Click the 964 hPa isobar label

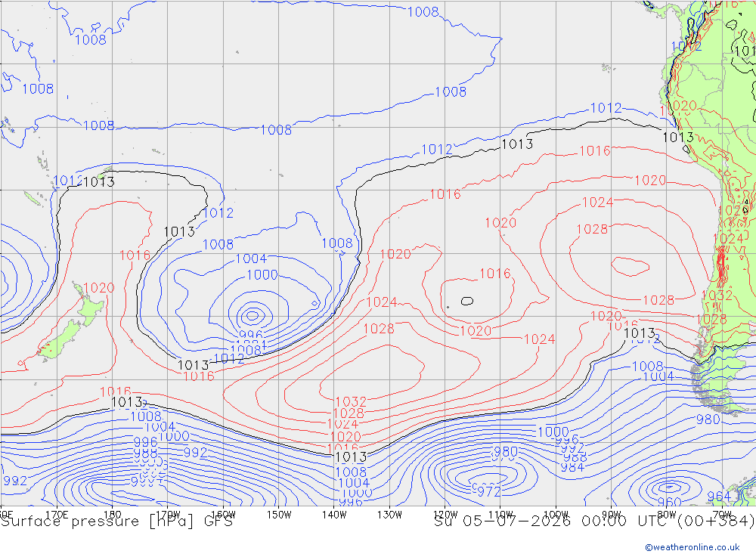[719, 496]
